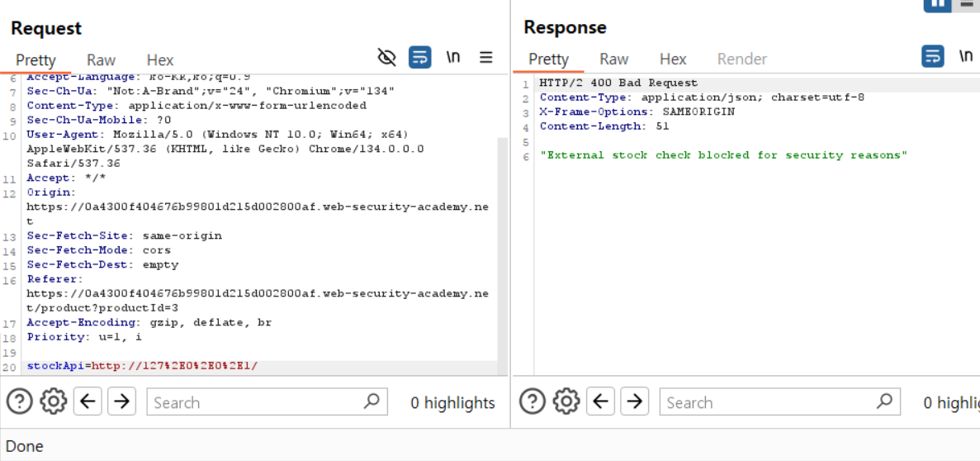980x461 pixels.
Task: Focus the Request panel Search field
Action: pos(267,402)
